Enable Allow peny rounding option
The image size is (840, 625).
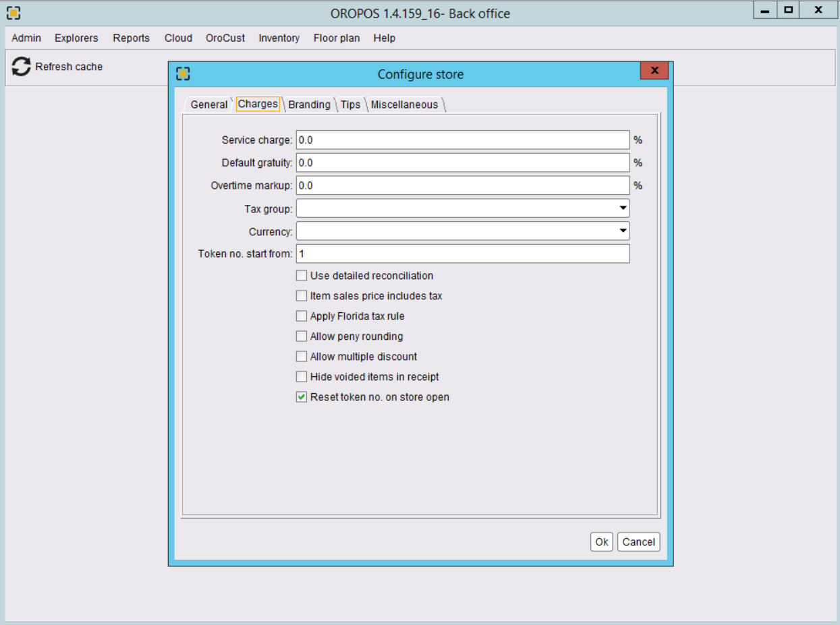click(302, 336)
